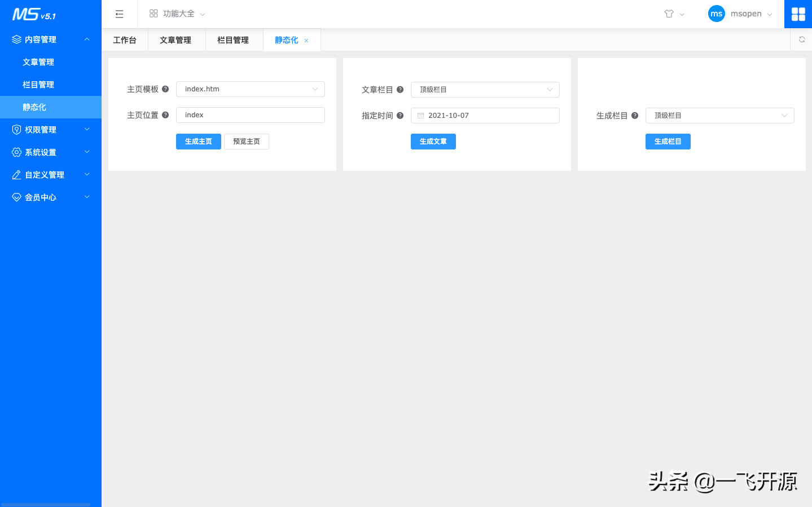This screenshot has height=507, width=812.
Task: Click the 生成栏目 button
Action: (x=668, y=141)
